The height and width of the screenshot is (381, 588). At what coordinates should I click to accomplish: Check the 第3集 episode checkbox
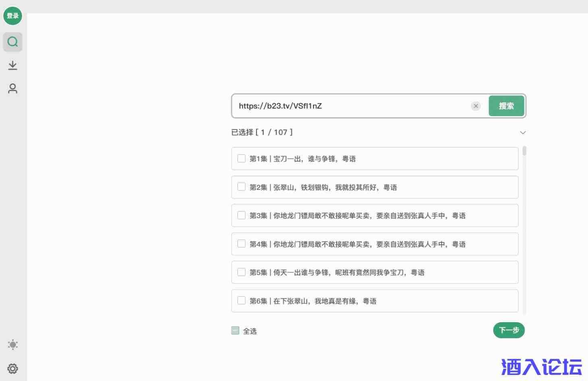coord(242,215)
